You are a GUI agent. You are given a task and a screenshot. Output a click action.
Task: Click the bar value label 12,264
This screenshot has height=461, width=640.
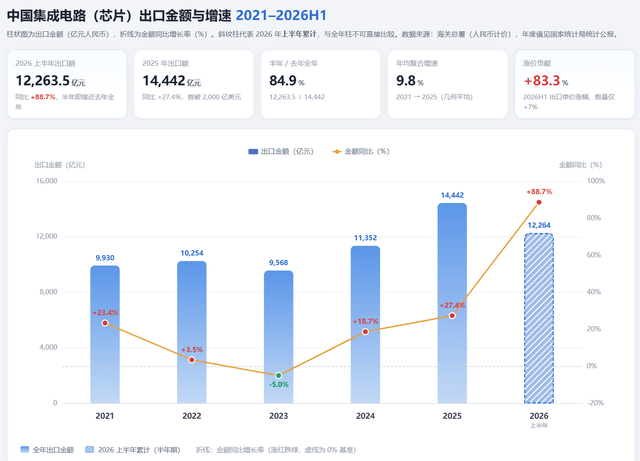click(539, 225)
